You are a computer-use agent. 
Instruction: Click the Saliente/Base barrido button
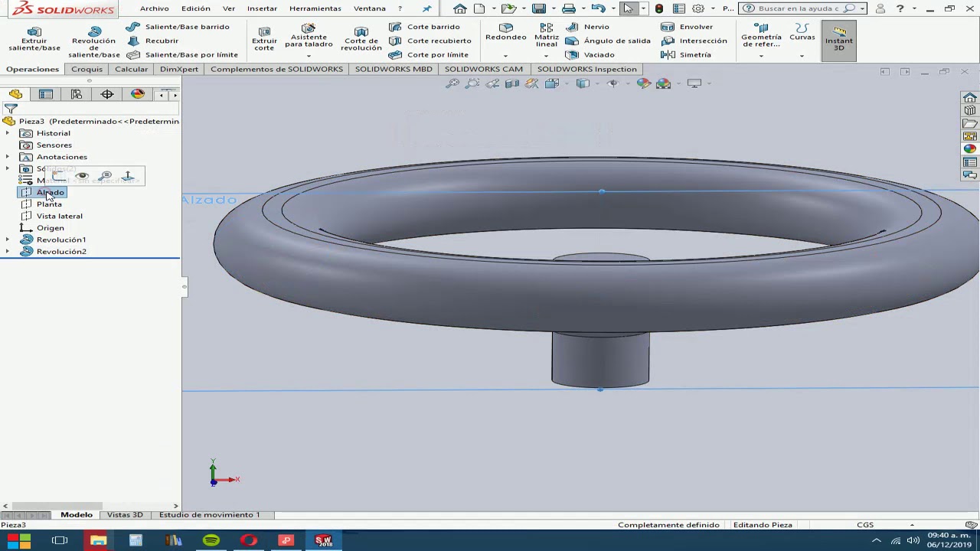point(178,27)
